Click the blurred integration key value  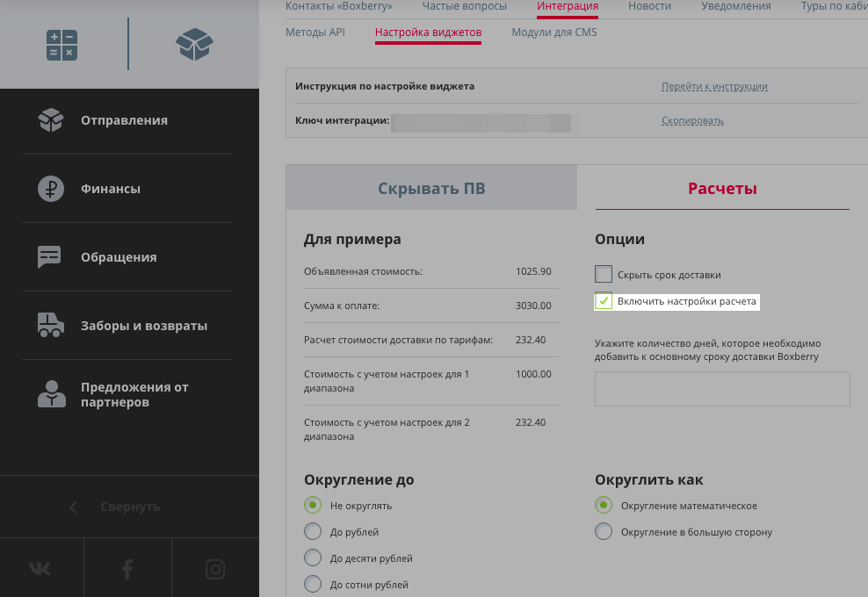pyautogui.click(x=481, y=123)
